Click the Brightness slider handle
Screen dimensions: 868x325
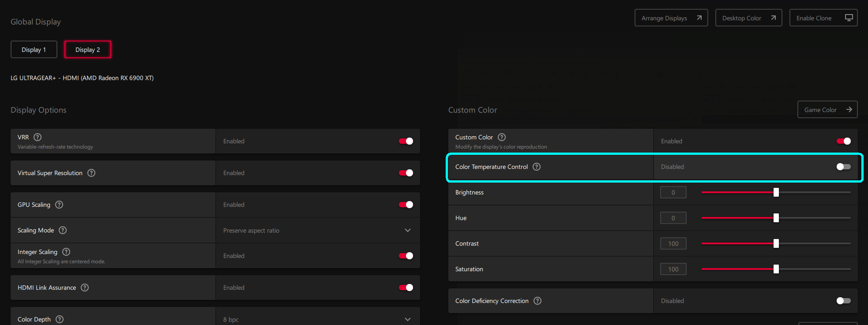pyautogui.click(x=776, y=192)
